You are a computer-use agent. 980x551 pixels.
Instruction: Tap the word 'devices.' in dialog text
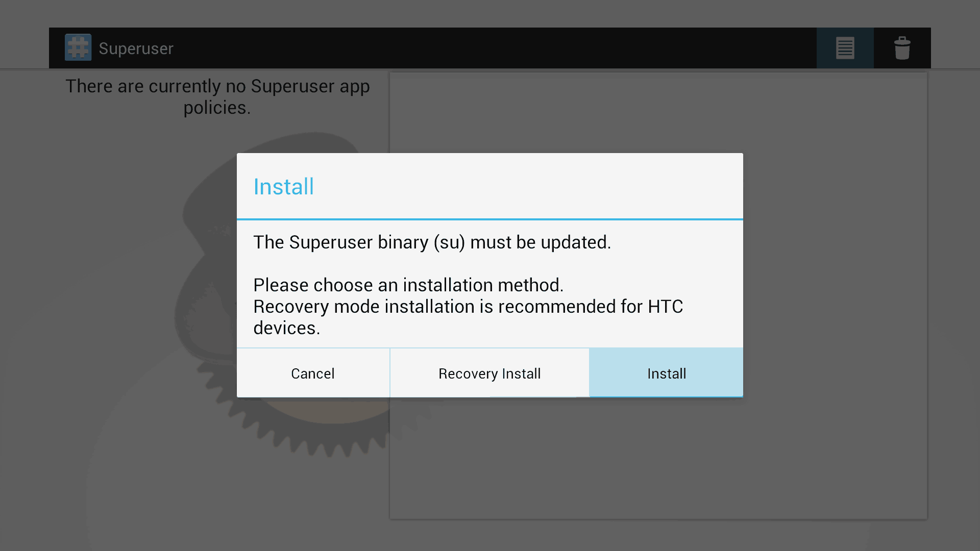pyautogui.click(x=287, y=328)
